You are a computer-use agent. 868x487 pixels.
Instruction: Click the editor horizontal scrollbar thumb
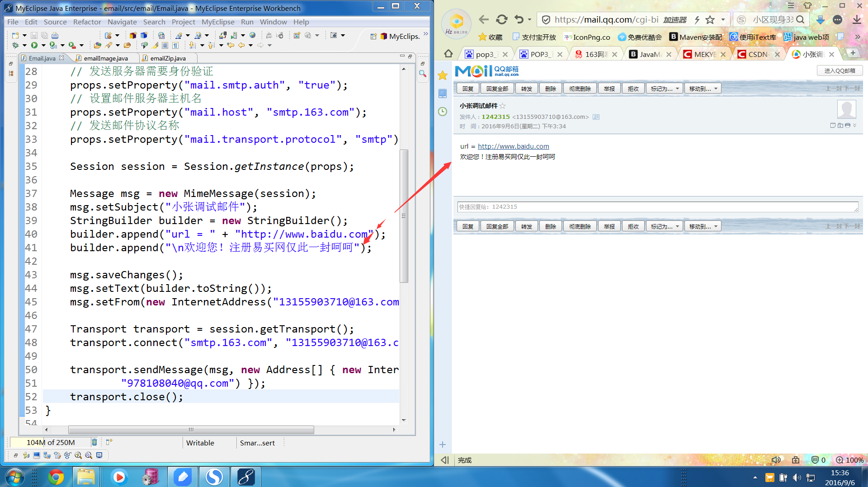191,430
